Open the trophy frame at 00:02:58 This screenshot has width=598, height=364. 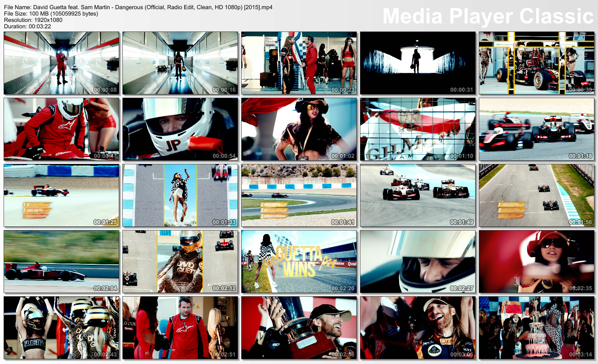[x=299, y=328]
